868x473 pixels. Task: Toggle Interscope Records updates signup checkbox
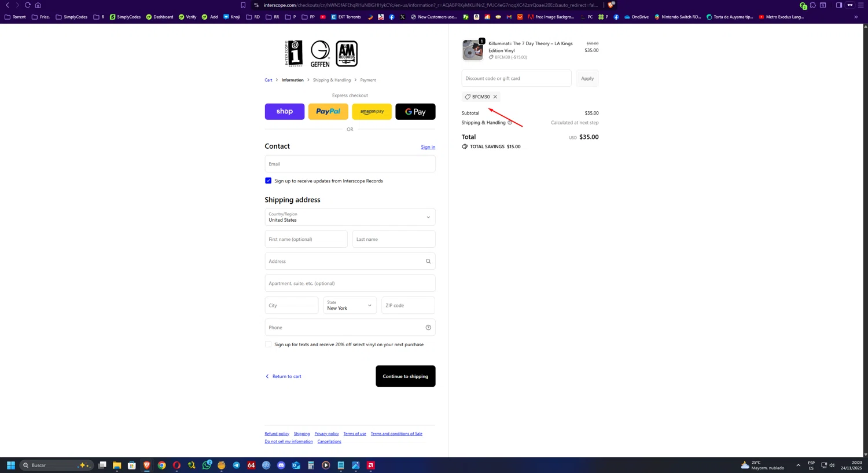point(269,181)
